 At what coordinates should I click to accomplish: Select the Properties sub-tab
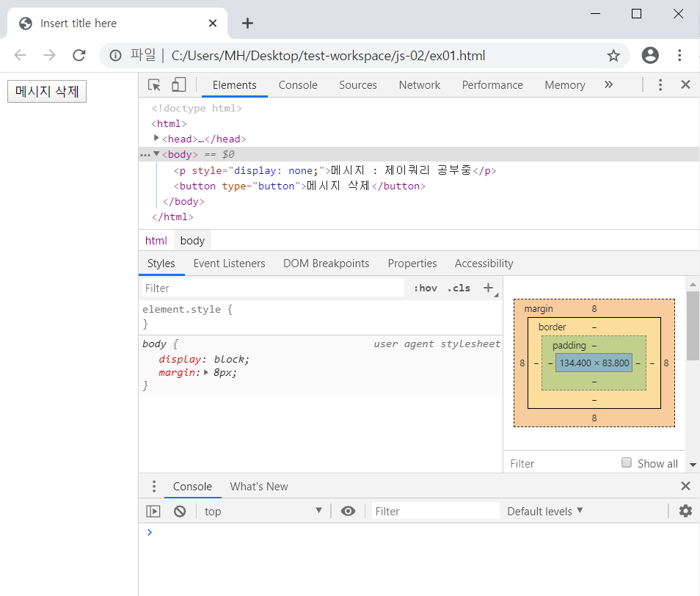[x=412, y=264]
